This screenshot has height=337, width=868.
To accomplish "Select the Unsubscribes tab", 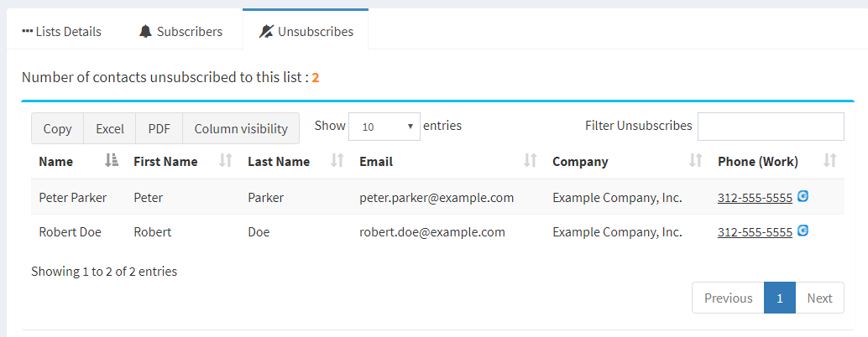I will coord(306,32).
